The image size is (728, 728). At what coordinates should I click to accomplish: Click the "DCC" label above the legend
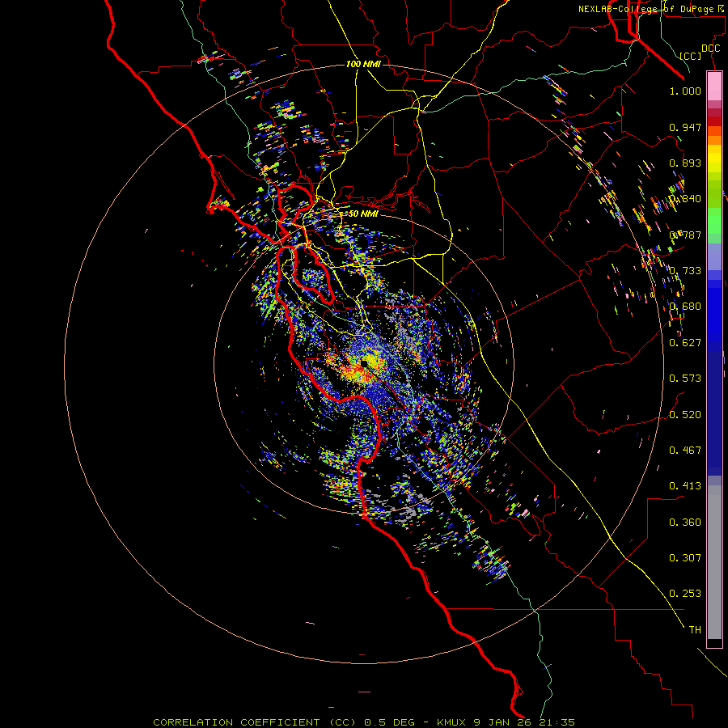tap(710, 49)
